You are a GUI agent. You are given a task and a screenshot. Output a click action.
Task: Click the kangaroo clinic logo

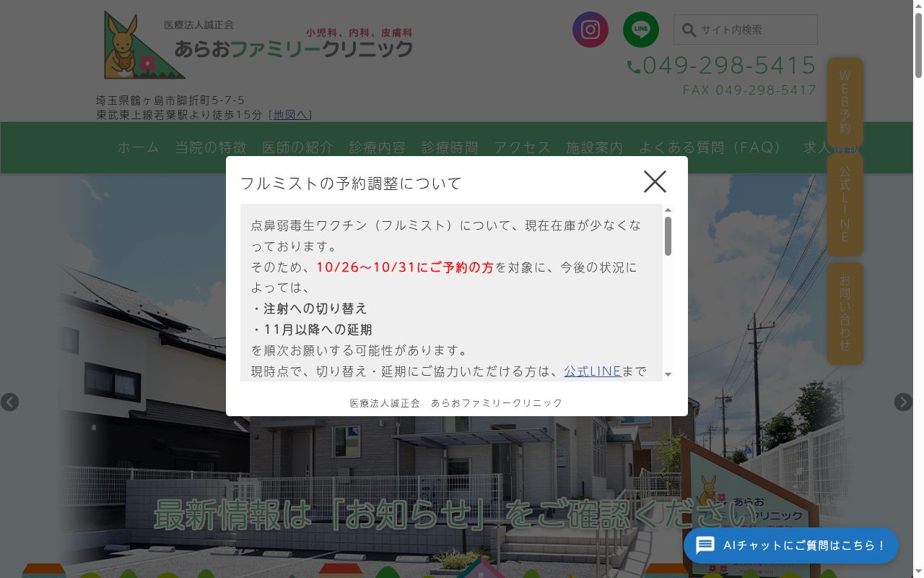click(x=144, y=45)
